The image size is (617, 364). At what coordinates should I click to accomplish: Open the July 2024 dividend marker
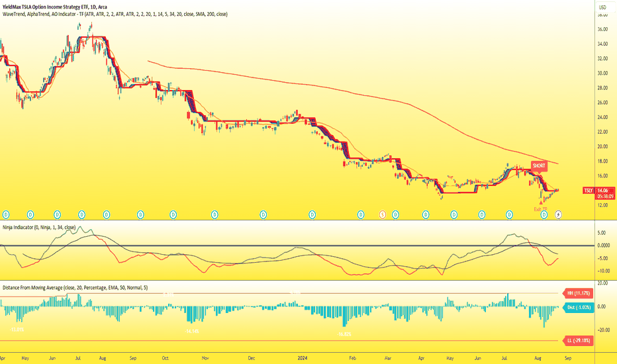tap(510, 215)
